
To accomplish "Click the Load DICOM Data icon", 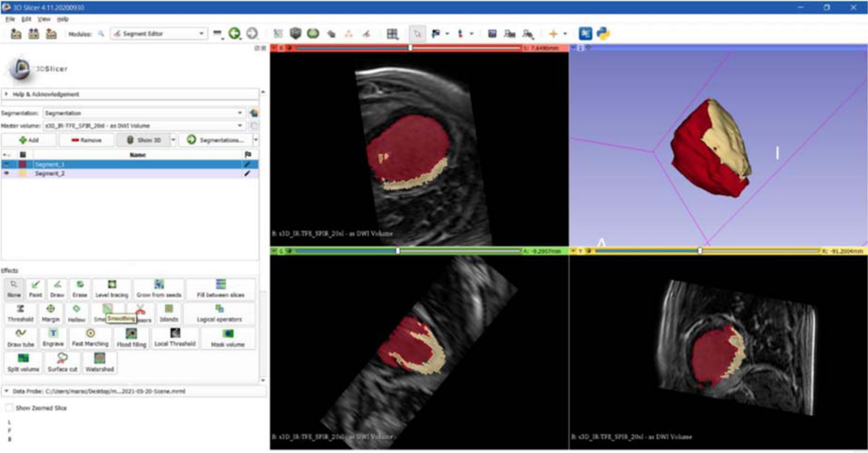I will (33, 34).
